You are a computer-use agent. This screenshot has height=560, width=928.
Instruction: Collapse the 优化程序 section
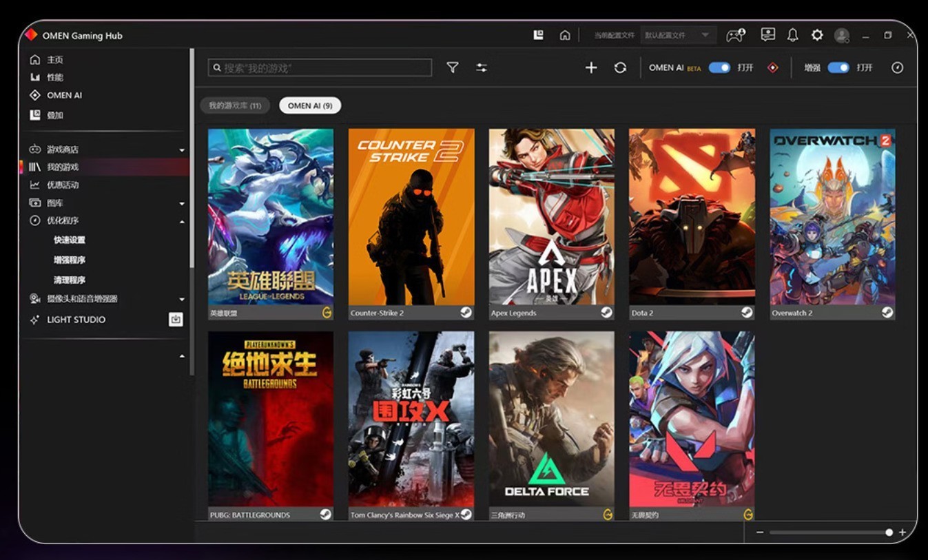182,221
